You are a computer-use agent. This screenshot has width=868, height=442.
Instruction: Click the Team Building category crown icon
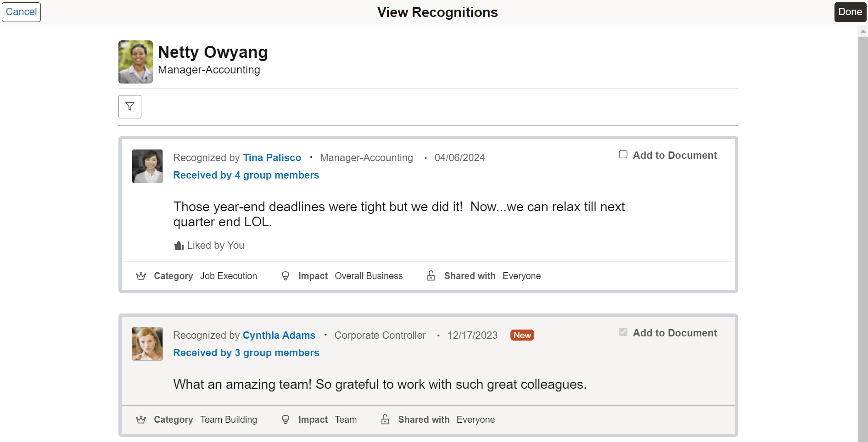(141, 420)
